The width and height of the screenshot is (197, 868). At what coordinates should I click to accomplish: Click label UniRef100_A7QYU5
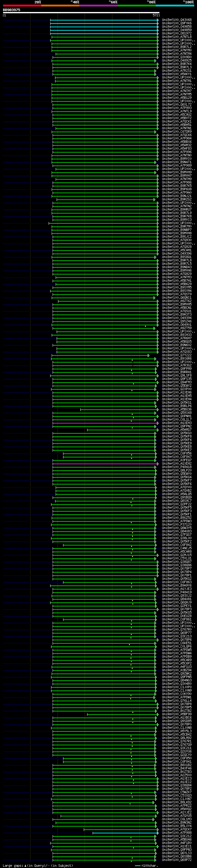(x=177, y=816)
